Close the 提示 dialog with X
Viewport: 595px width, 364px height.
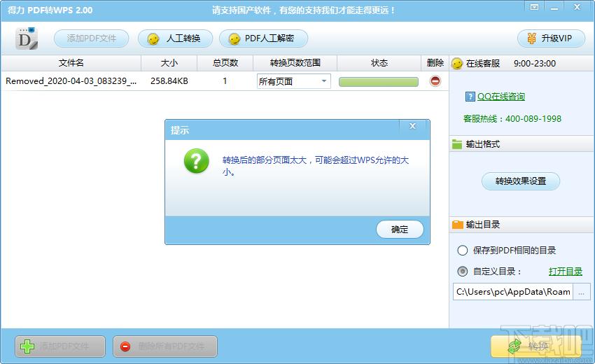(x=413, y=126)
